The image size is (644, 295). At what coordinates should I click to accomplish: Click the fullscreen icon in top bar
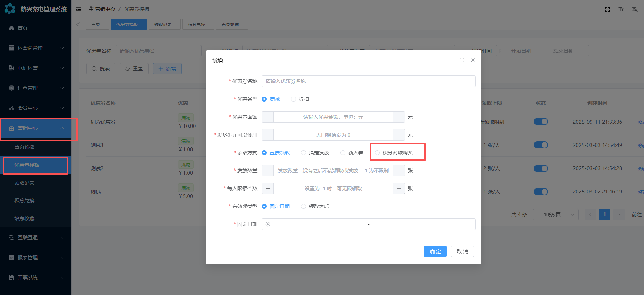[607, 9]
